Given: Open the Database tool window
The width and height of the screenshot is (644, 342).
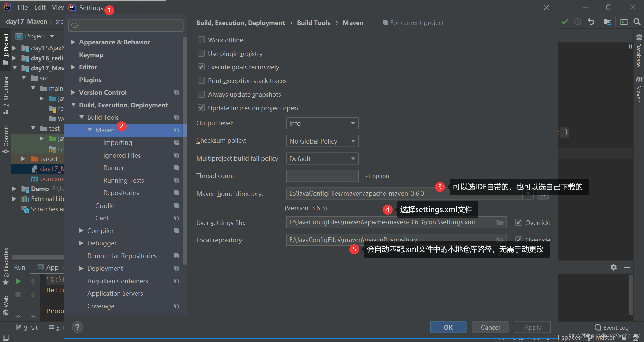Looking at the screenshot, I should coord(639,51).
